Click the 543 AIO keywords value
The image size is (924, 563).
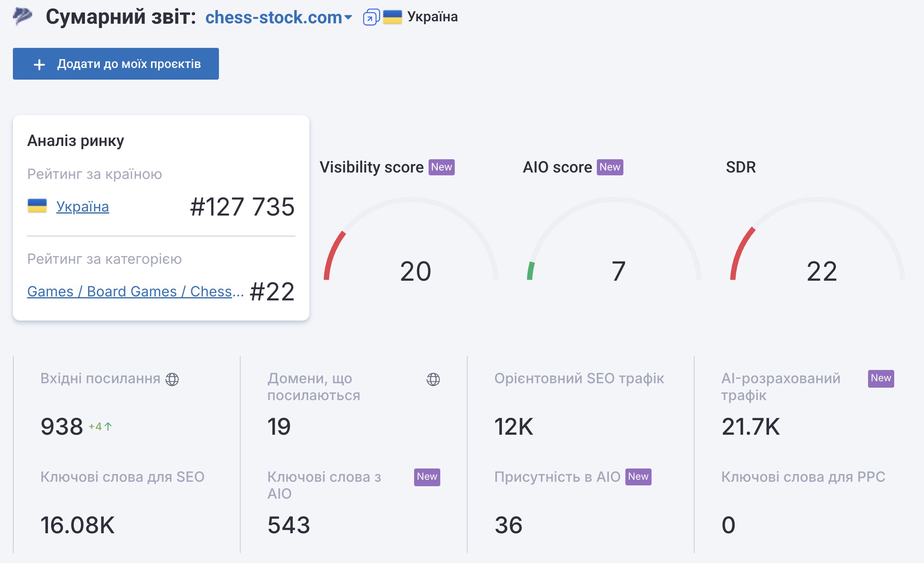tap(289, 525)
